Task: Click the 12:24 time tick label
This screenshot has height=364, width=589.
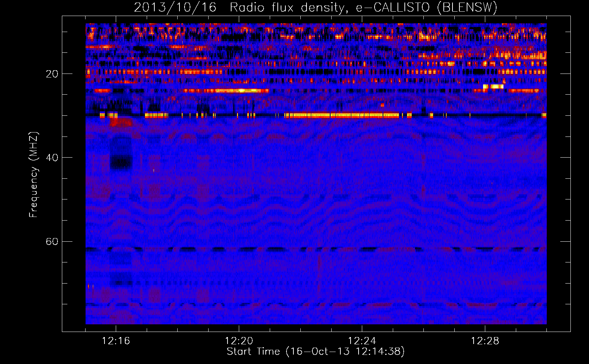Action: (362, 341)
